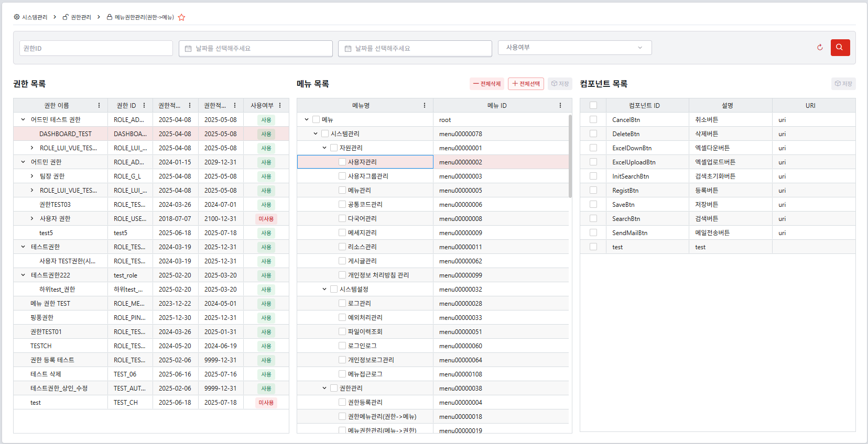This screenshot has width=868, height=444.
Task: Open column menu for second 권한적... date header
Action: click(x=235, y=105)
